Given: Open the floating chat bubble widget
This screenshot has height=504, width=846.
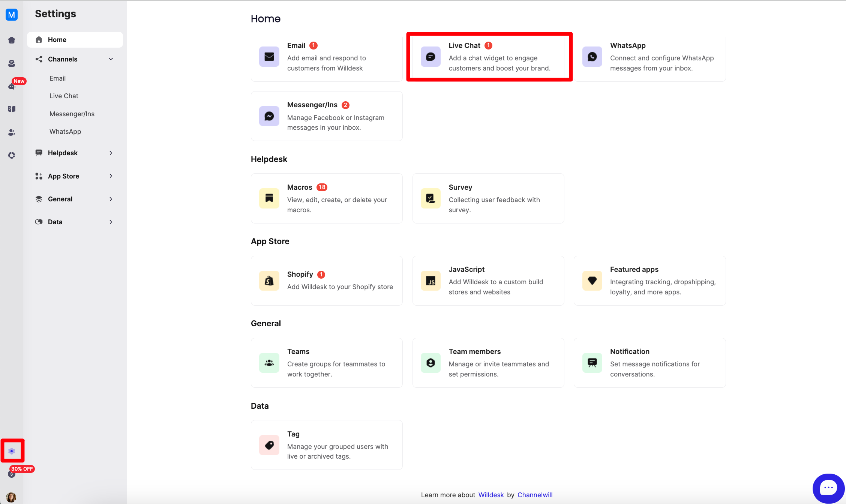Looking at the screenshot, I should point(828,488).
